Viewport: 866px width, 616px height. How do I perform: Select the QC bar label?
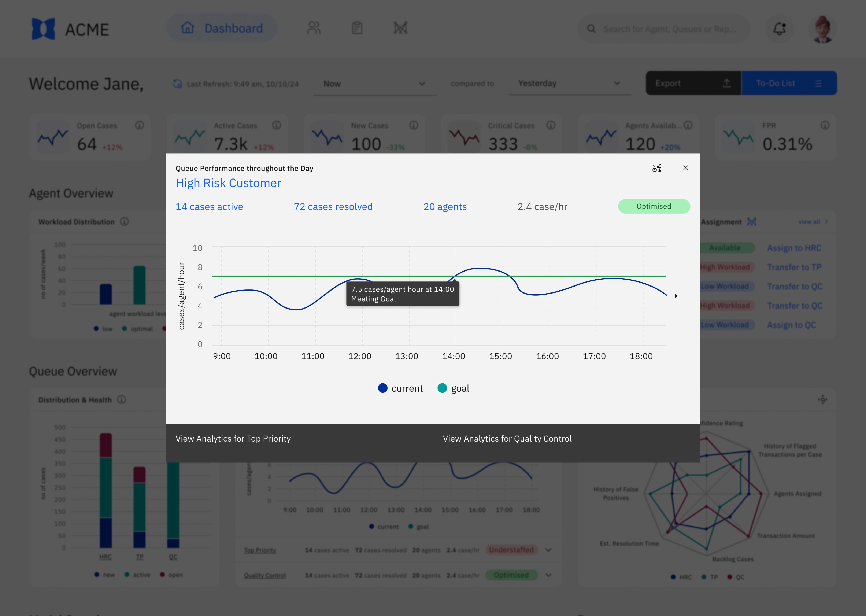coord(173,557)
